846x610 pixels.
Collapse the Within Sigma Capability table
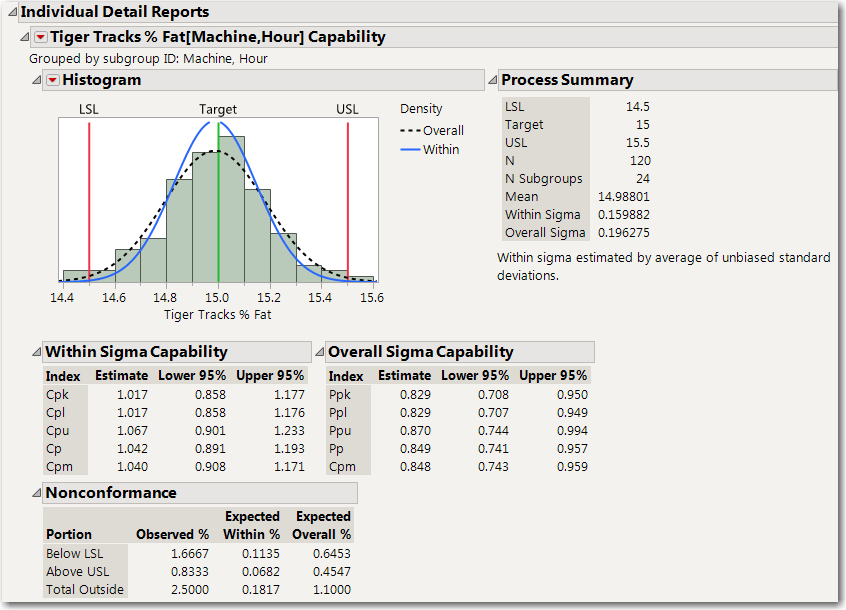(x=36, y=352)
